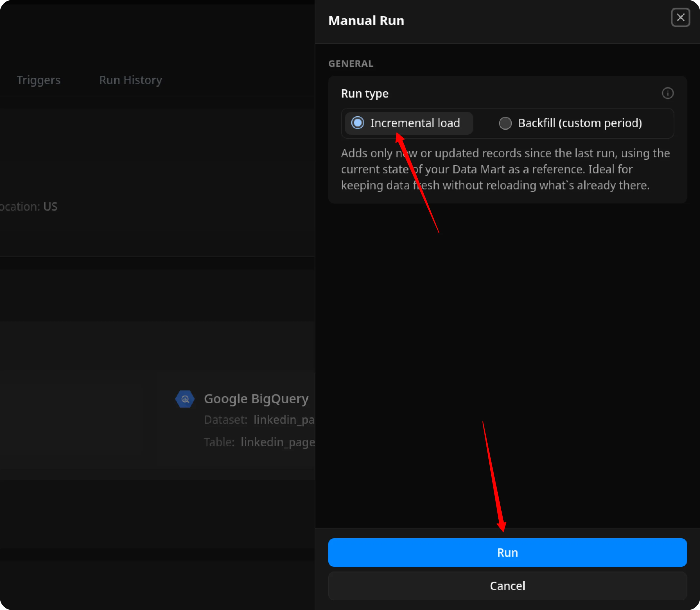Click the Table linkedin_page value
700x610 pixels.
[x=277, y=442]
